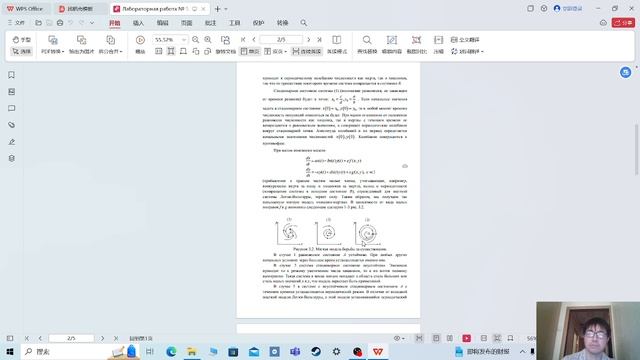
Task: Click the blue floating assistant icon
Action: pos(625,73)
